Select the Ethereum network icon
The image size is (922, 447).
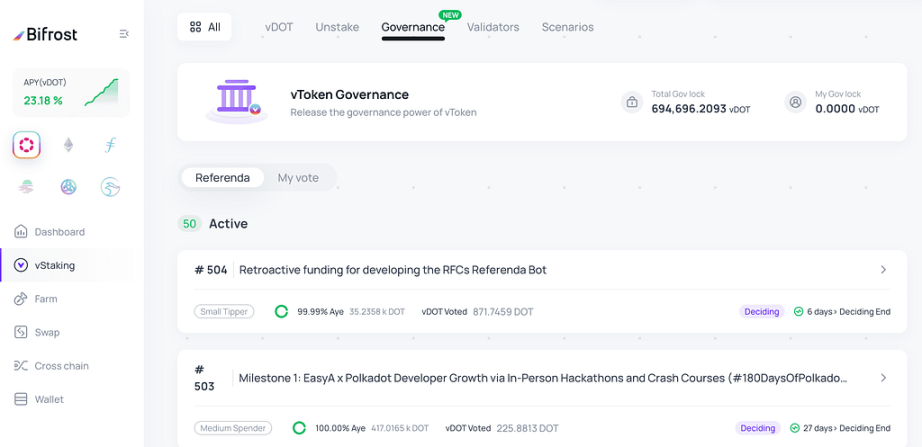click(x=69, y=145)
